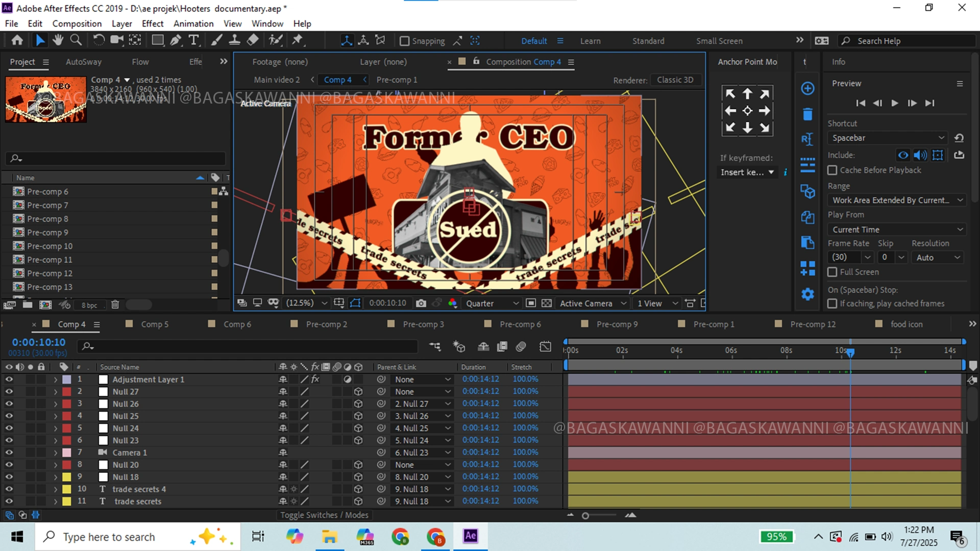Select the Home icon in toolbar
The width and height of the screenshot is (980, 551).
pos(17,40)
